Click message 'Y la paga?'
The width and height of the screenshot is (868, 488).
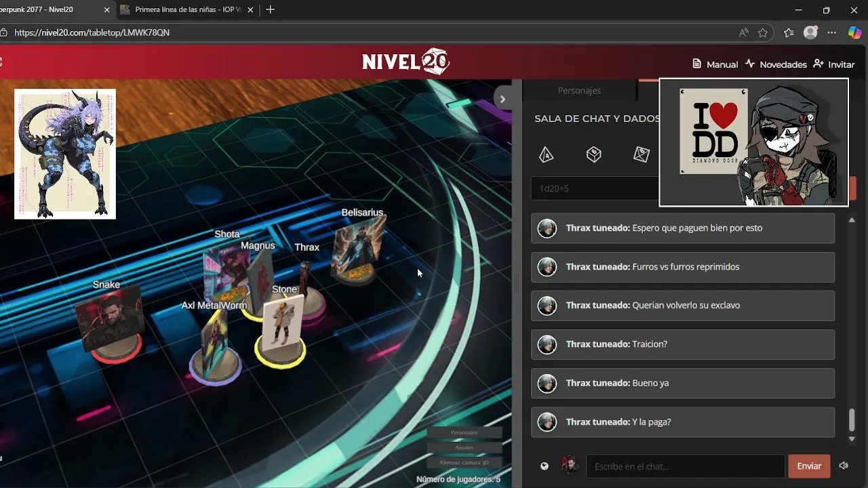(x=683, y=422)
